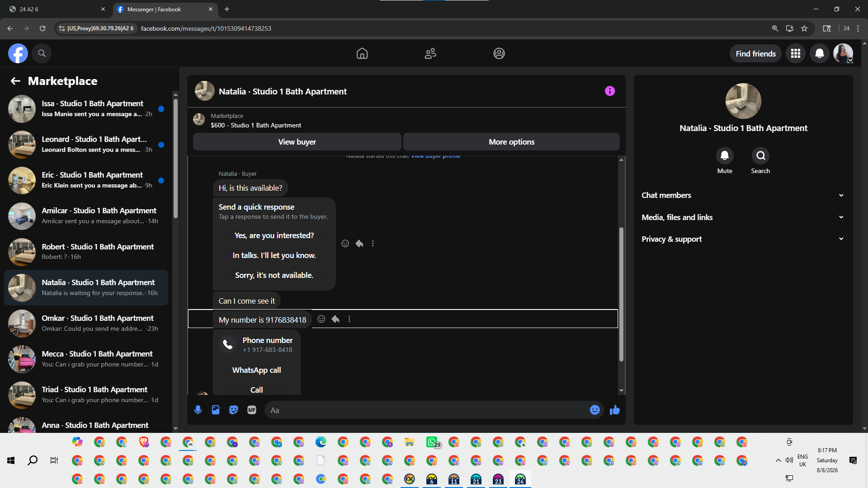
Task: Mute the Natalia conversation
Action: [x=725, y=155]
